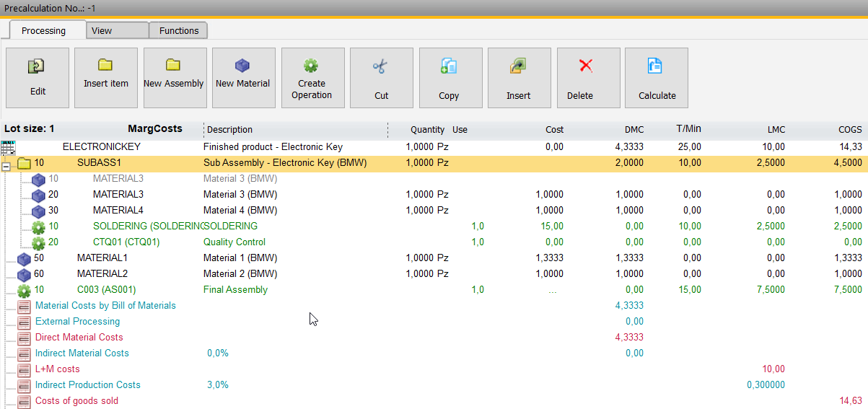Click icon beside Direct Material Costs
This screenshot has width=868, height=409.
24,338
